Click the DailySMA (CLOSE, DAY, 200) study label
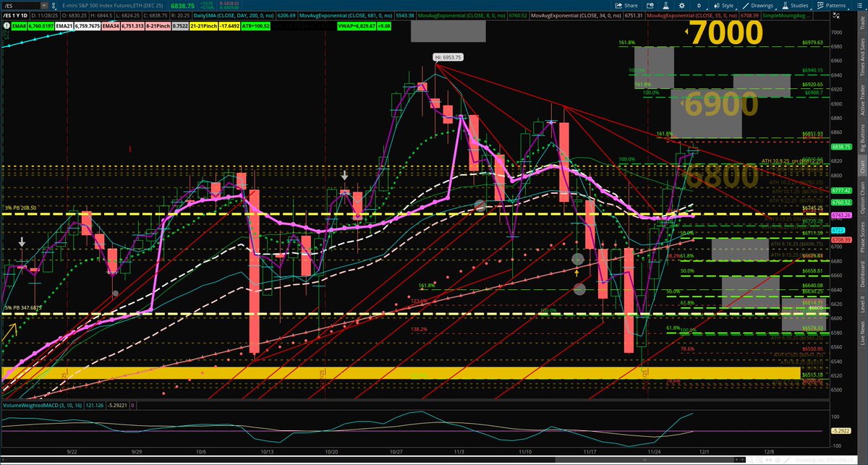Viewport: 868px width, 465px height. tap(233, 16)
